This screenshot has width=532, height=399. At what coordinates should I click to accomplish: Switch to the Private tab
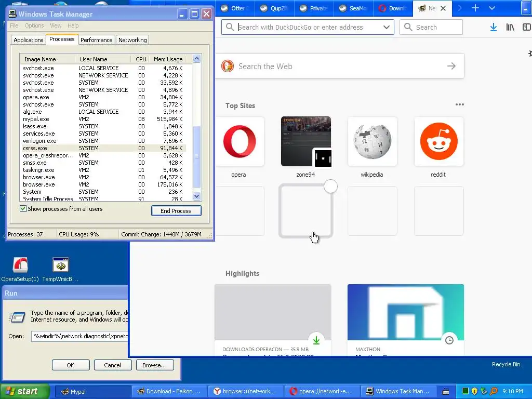click(x=314, y=8)
